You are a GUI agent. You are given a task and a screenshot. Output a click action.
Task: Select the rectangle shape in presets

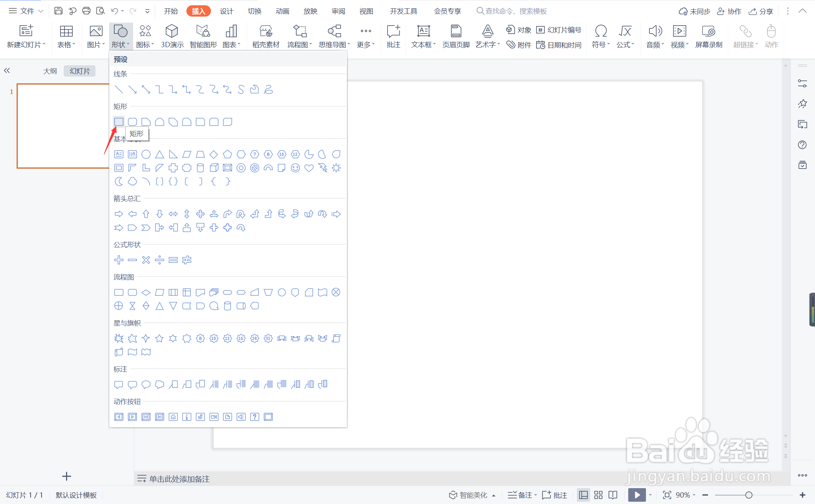(x=118, y=122)
